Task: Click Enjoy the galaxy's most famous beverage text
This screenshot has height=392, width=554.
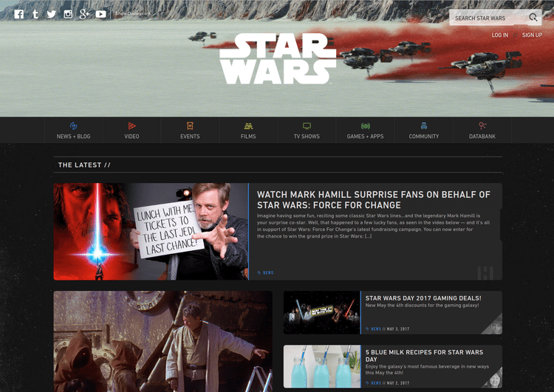Action: (x=427, y=369)
